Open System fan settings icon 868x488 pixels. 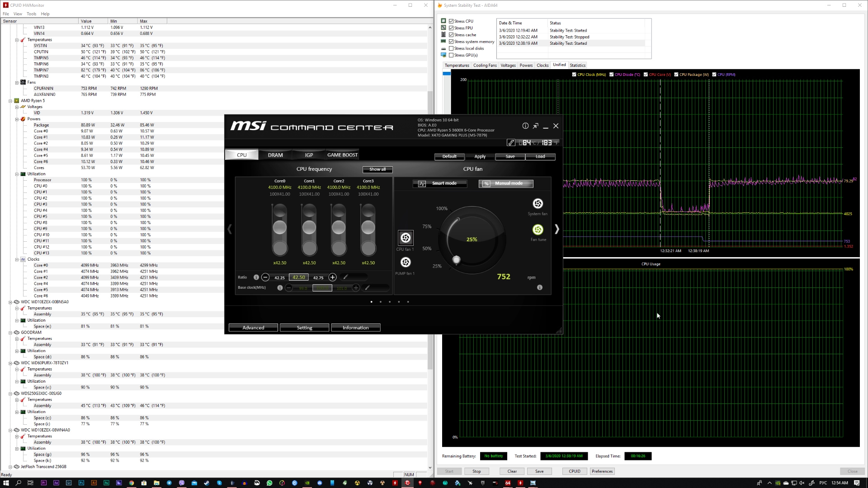click(x=538, y=203)
